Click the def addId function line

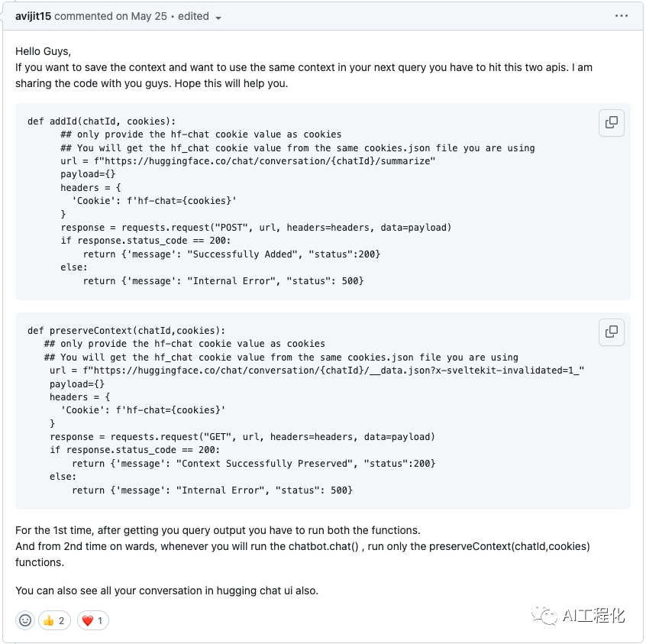pyautogui.click(x=102, y=121)
